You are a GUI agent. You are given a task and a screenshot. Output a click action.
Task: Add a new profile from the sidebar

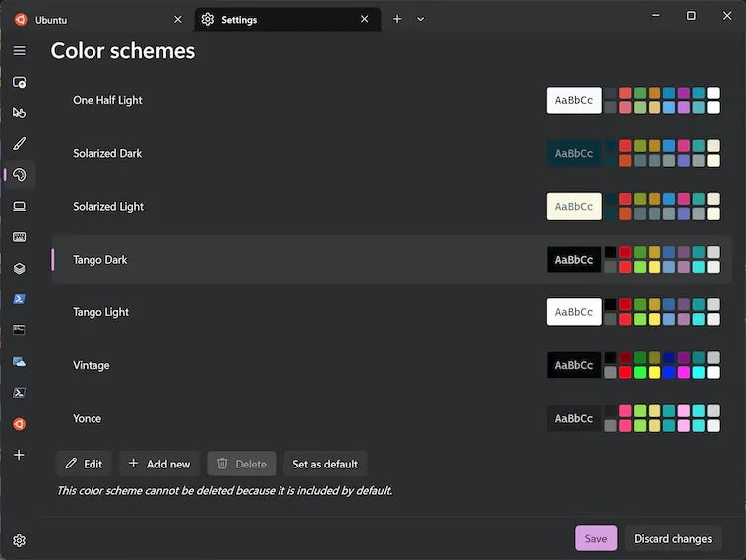[19, 455]
